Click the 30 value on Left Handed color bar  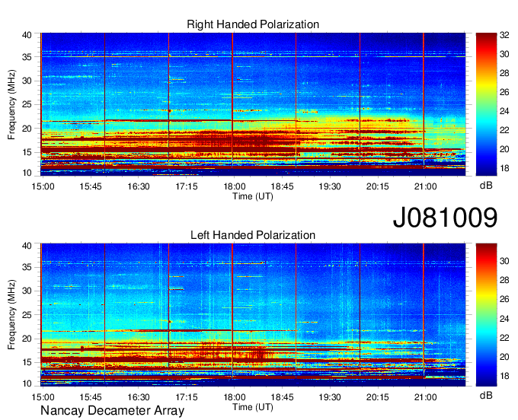coord(504,261)
